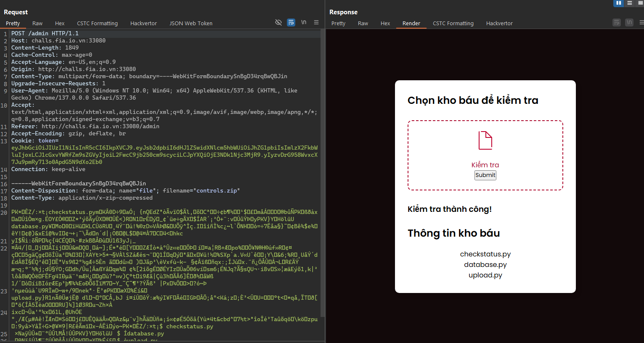Click the Content-Length header value 1849

point(72,47)
